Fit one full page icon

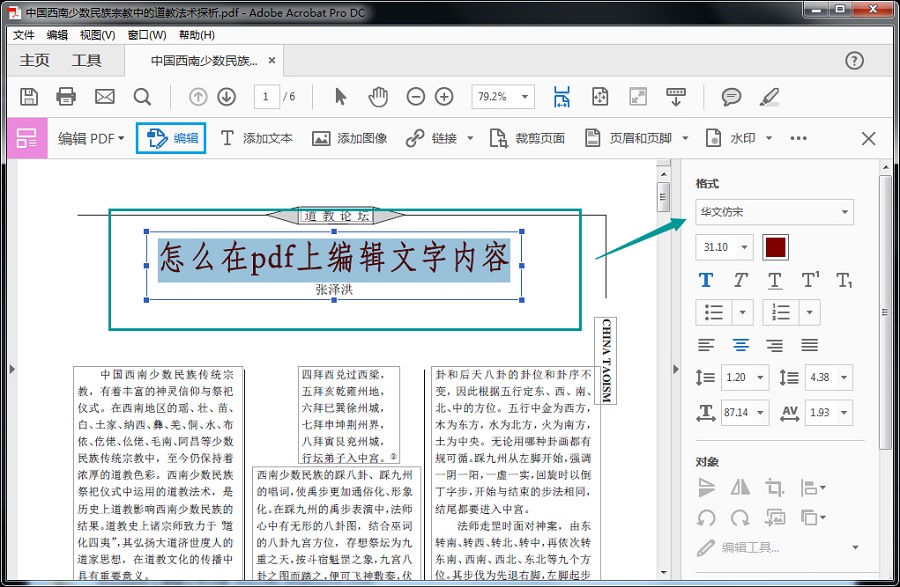[x=600, y=96]
